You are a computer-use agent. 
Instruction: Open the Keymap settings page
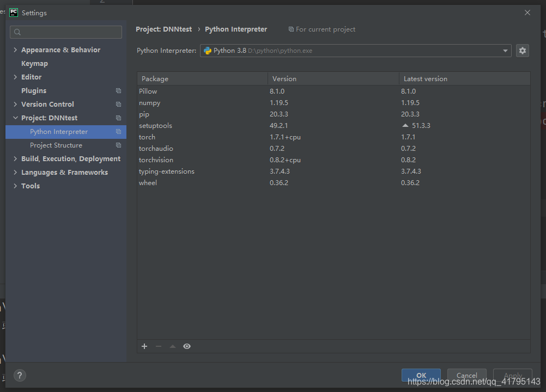(x=34, y=64)
